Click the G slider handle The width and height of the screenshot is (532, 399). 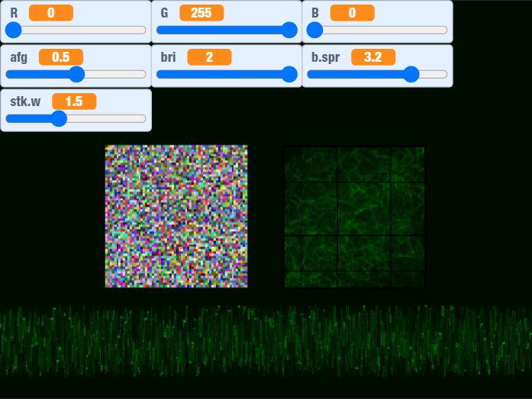tap(289, 30)
